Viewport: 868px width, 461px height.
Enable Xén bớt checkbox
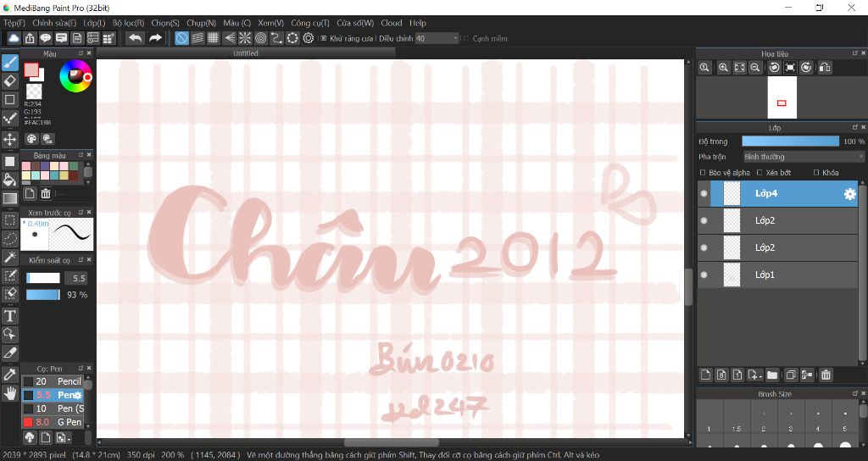[x=759, y=173]
